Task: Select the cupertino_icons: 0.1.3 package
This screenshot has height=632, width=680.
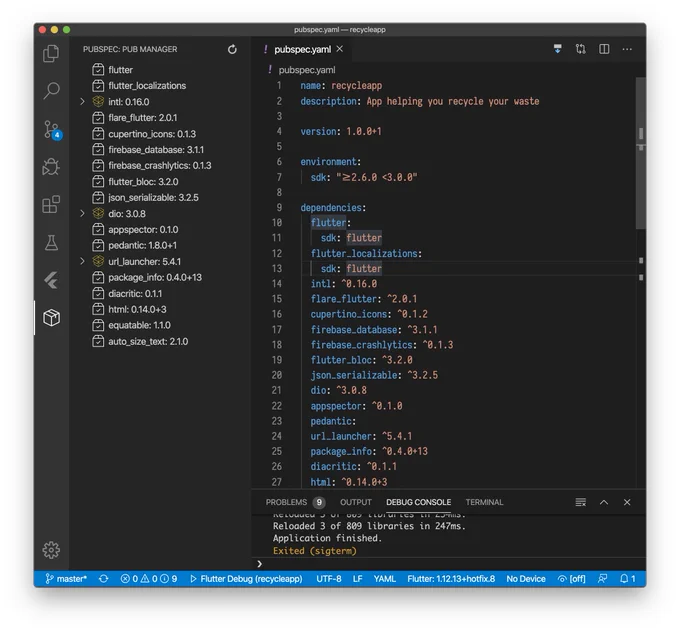Action: tap(160, 134)
